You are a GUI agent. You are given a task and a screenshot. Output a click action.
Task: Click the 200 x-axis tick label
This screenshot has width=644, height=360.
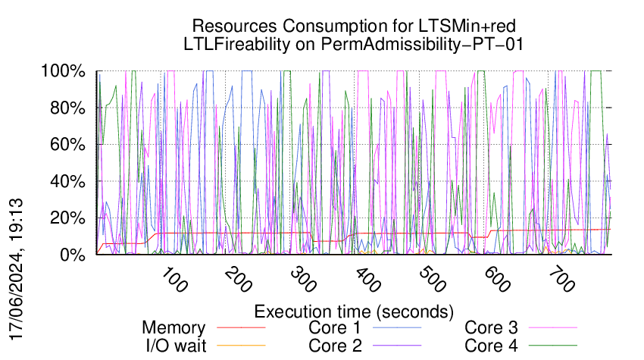[238, 280]
